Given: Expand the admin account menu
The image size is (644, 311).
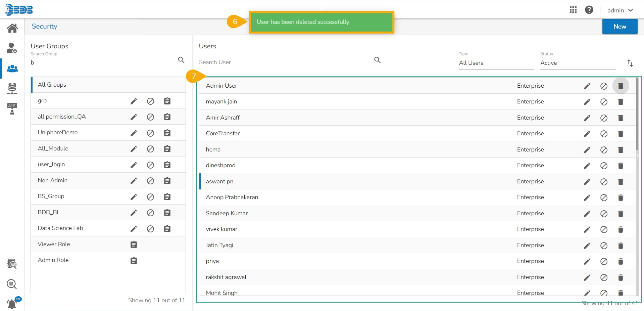Looking at the screenshot, I should coord(620,10).
